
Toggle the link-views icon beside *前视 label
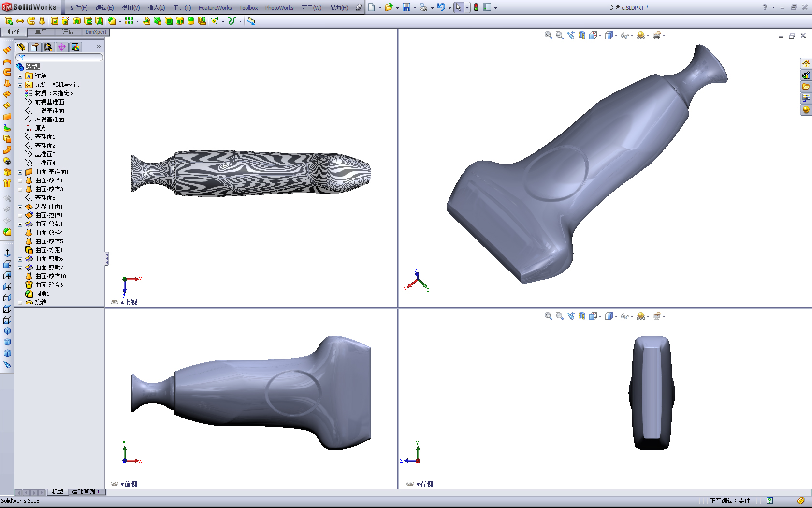[x=115, y=484]
